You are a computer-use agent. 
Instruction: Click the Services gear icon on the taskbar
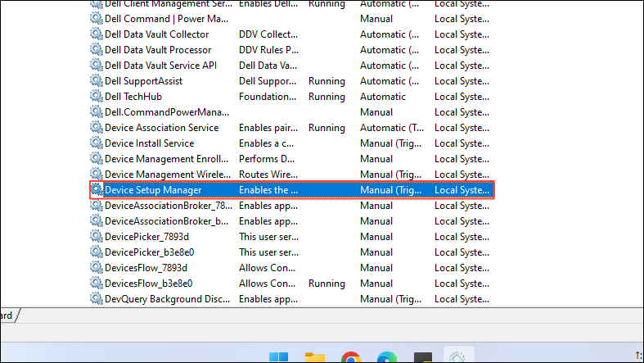point(457,356)
